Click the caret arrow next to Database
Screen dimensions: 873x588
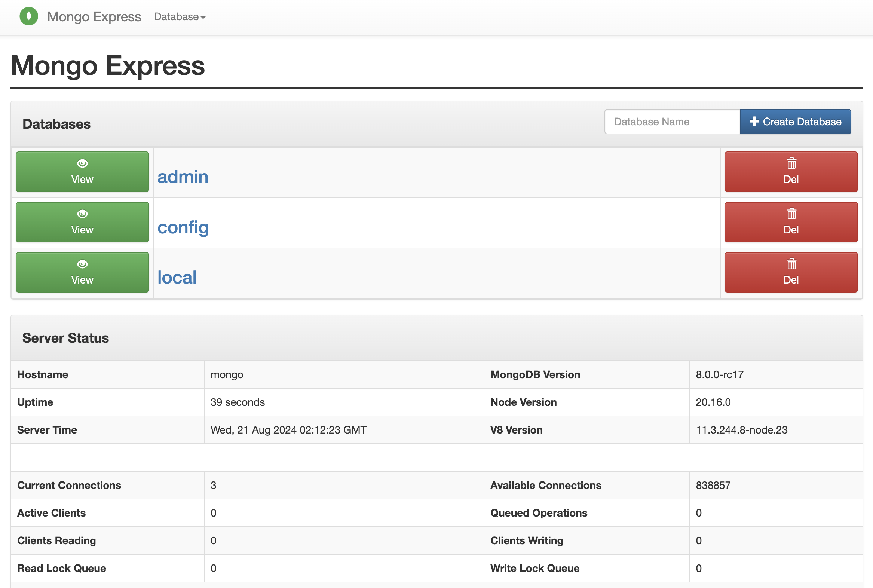(x=203, y=18)
